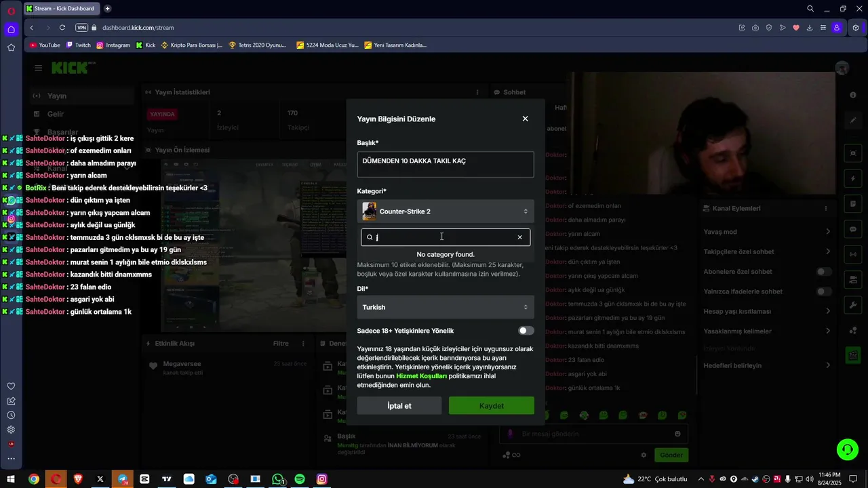Viewport: 868px width, 488px height.
Task: Open Etkinlik Akışı three-dot menu
Action: [x=303, y=344]
